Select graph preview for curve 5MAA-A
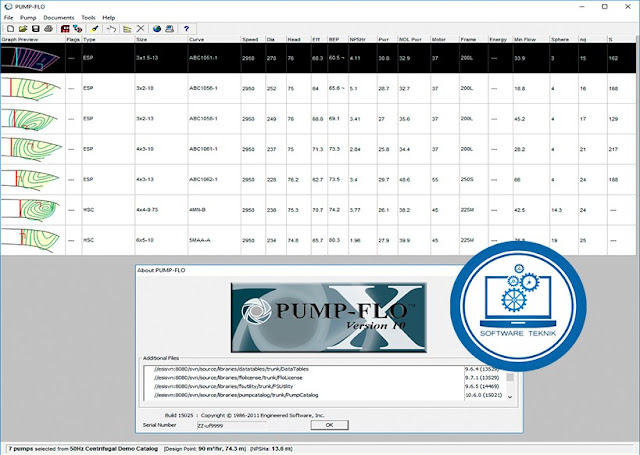This screenshot has height=455, width=640. coord(32,240)
